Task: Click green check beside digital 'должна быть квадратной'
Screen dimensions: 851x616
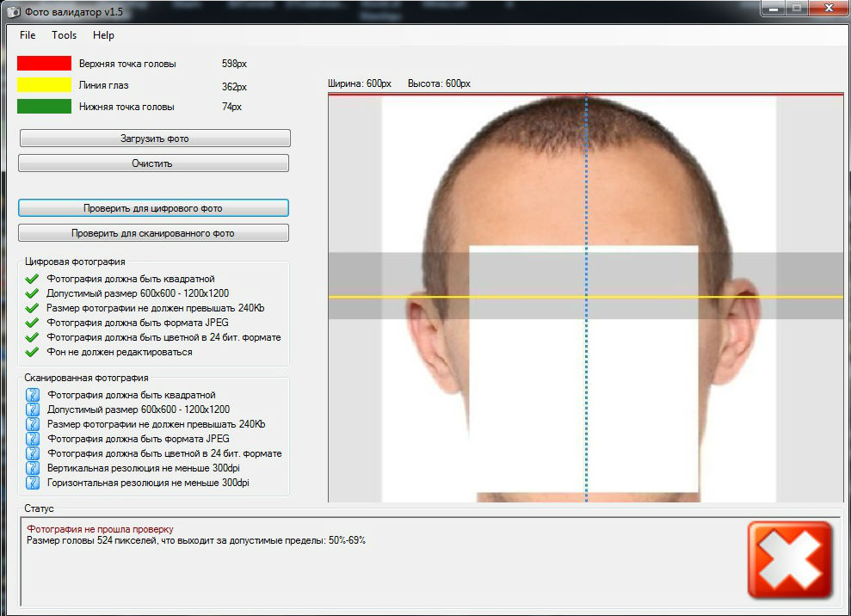Action: click(x=32, y=279)
